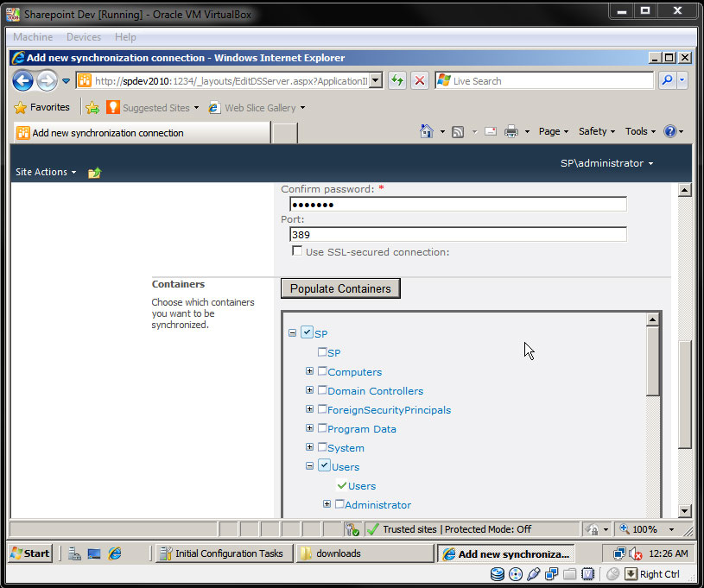Open the SP\administrator user menu
704x588 pixels.
606,163
